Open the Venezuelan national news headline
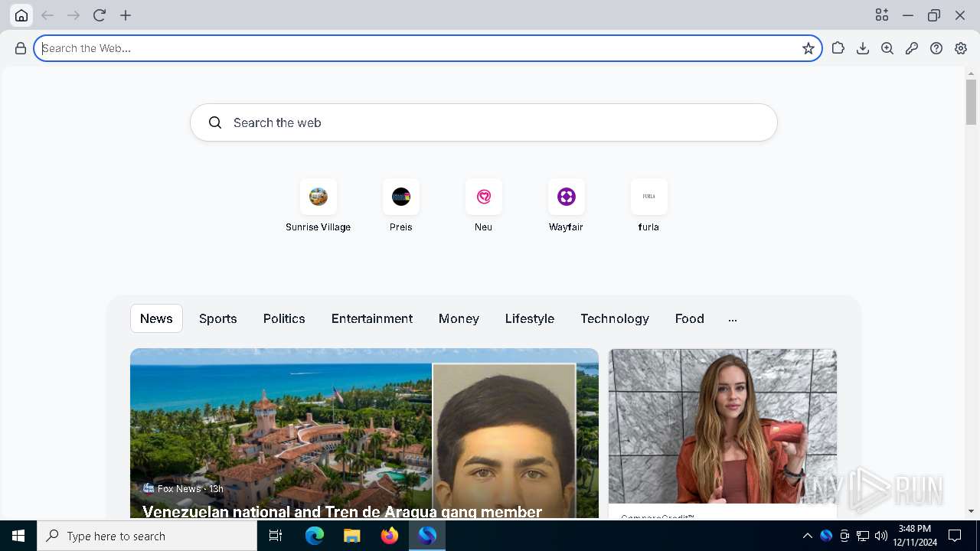 click(342, 511)
